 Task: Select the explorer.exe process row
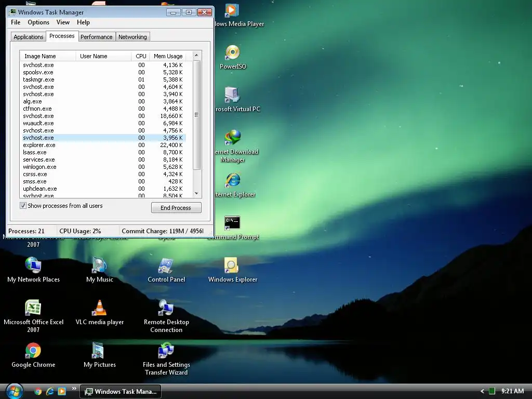(104, 145)
